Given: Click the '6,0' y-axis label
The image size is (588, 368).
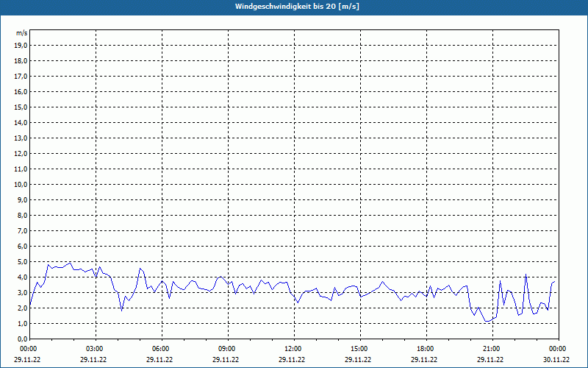Looking at the screenshot, I should [22, 246].
